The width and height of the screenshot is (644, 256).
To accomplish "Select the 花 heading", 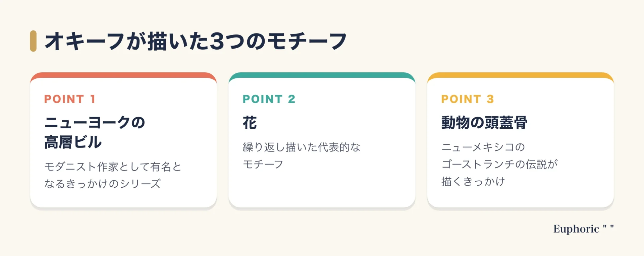I will 250,123.
